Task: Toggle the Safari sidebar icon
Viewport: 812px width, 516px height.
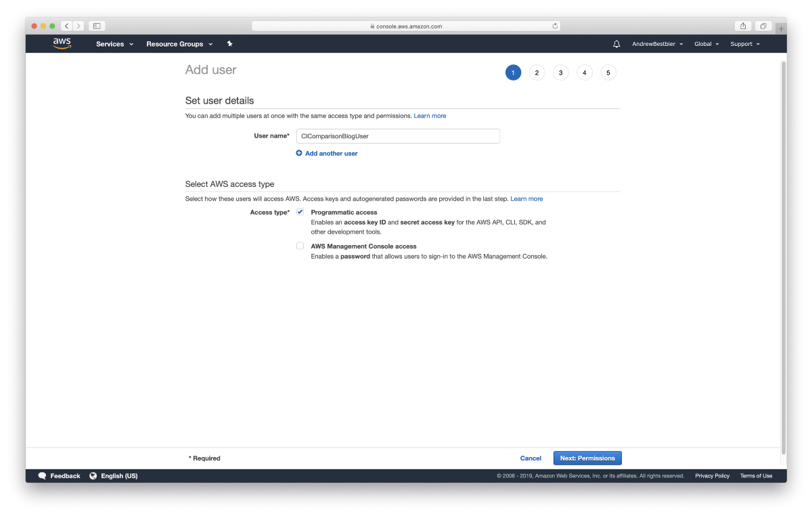Action: click(97, 26)
